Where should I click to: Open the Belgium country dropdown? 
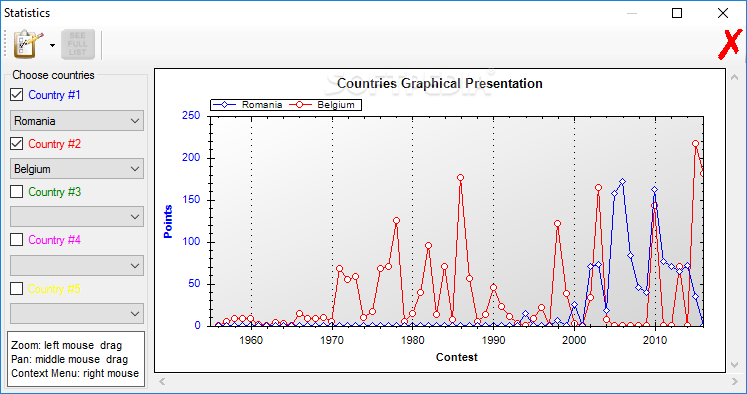77,169
